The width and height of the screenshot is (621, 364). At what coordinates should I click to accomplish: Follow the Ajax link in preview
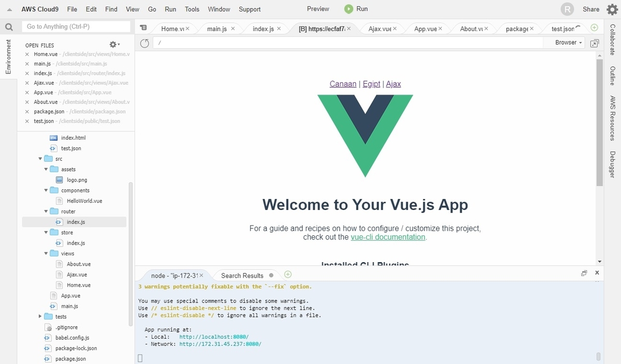click(393, 84)
